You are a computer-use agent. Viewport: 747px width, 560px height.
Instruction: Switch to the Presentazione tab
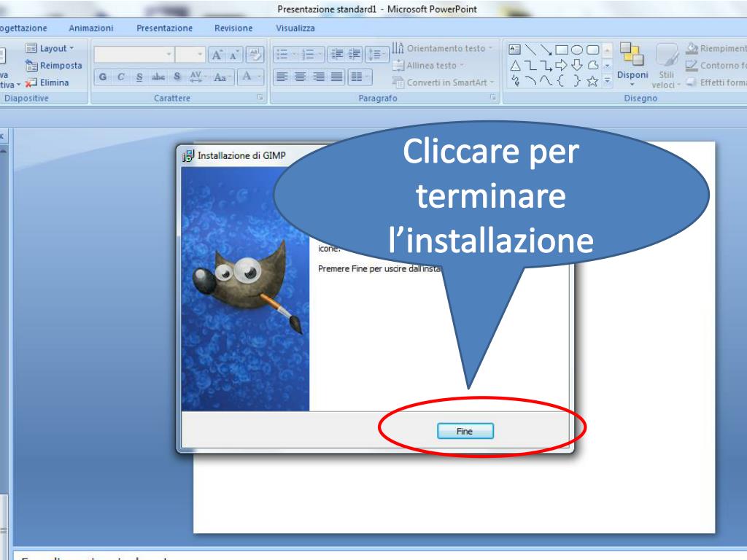(164, 28)
